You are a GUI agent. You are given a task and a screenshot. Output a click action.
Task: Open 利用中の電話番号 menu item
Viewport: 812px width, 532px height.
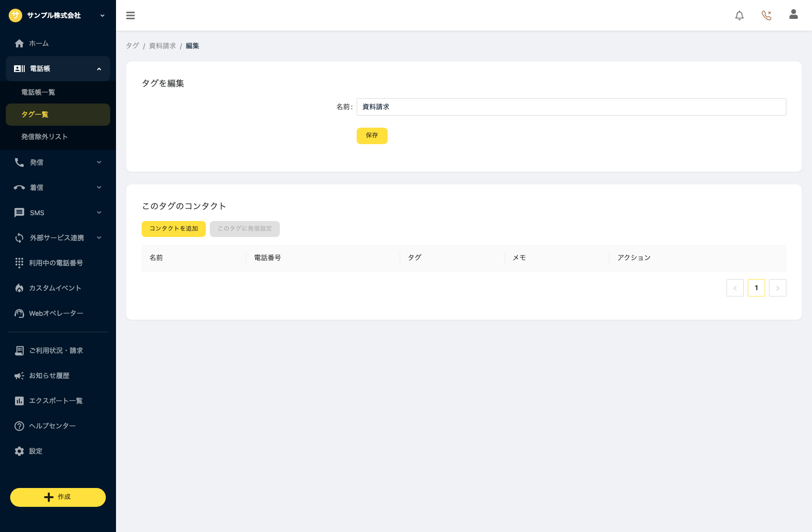[x=58, y=263]
